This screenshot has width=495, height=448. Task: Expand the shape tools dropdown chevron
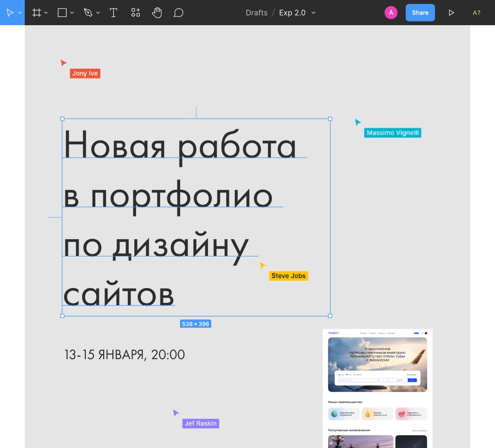pos(71,13)
